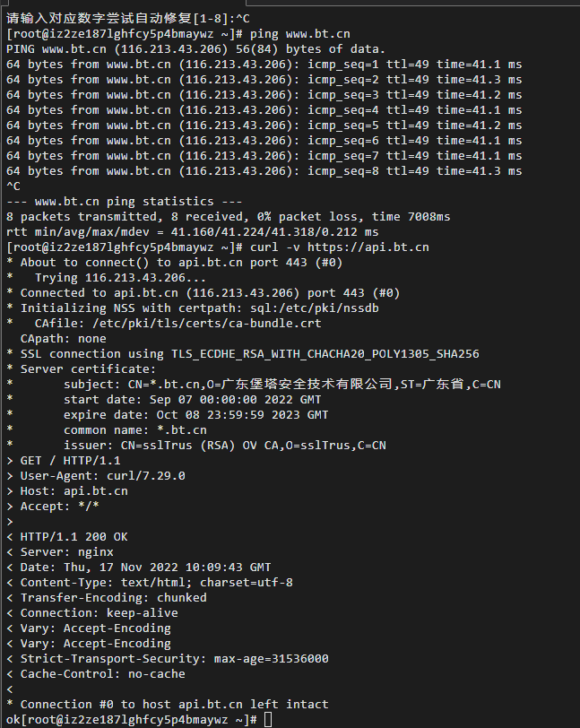
Task: Click the icmp_seq=1 ping reply line
Action: [x=264, y=64]
